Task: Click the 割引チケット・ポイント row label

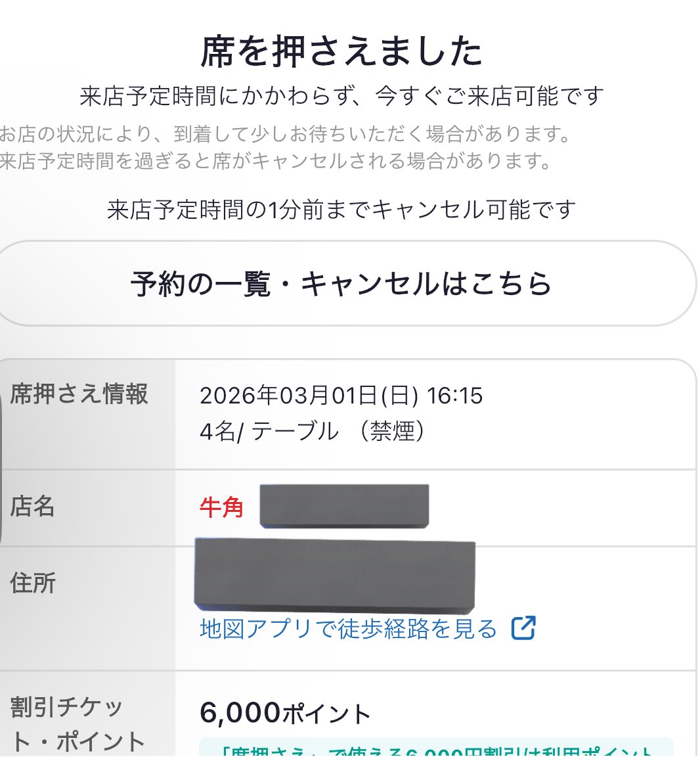Action: 77,723
